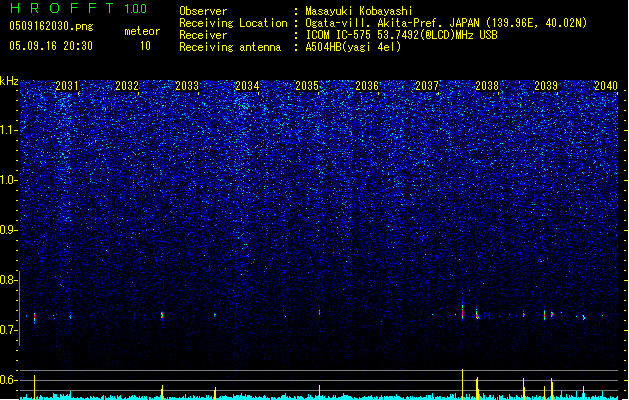Click the 2040 time marker
Image resolution: width=629 pixels, height=400 pixels.
606,85
